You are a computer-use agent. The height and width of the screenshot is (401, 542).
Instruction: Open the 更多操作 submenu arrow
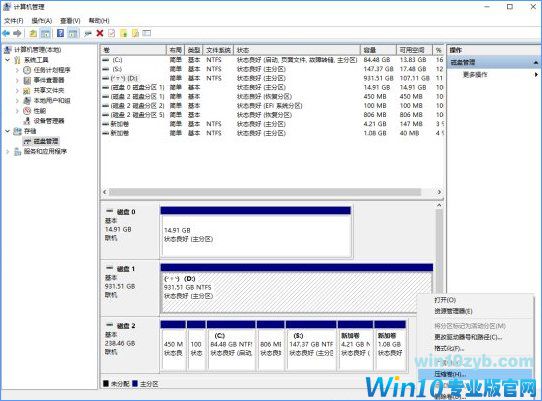click(x=536, y=74)
